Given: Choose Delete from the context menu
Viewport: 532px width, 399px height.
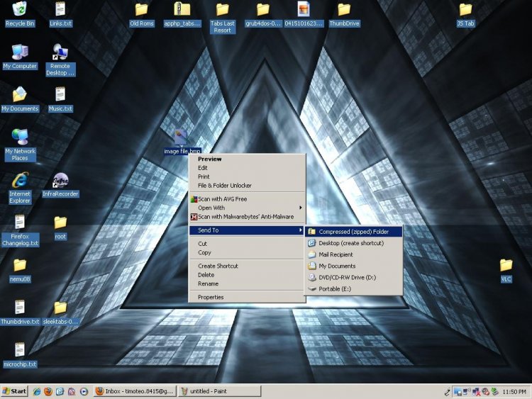Looking at the screenshot, I should tap(247, 275).
